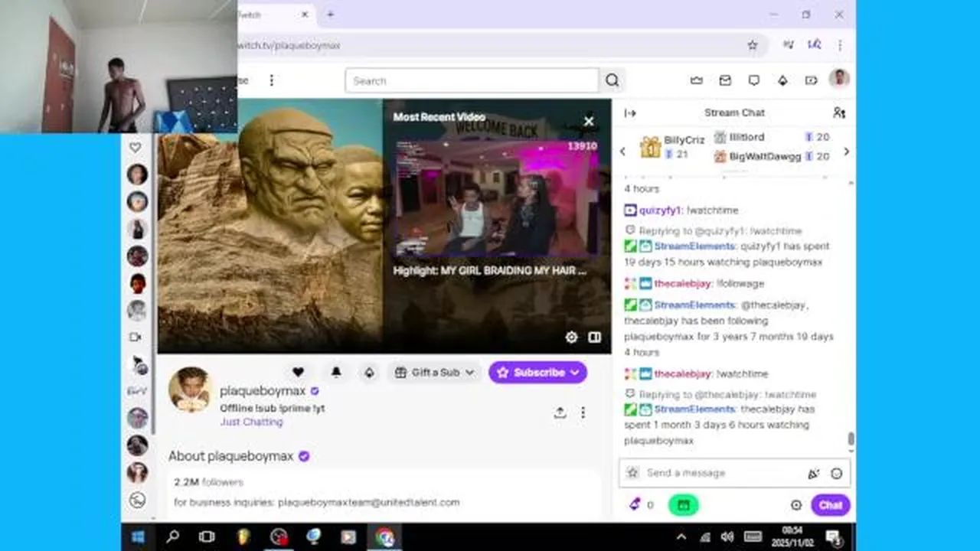
Task: Open Windows Task View
Action: (x=207, y=537)
